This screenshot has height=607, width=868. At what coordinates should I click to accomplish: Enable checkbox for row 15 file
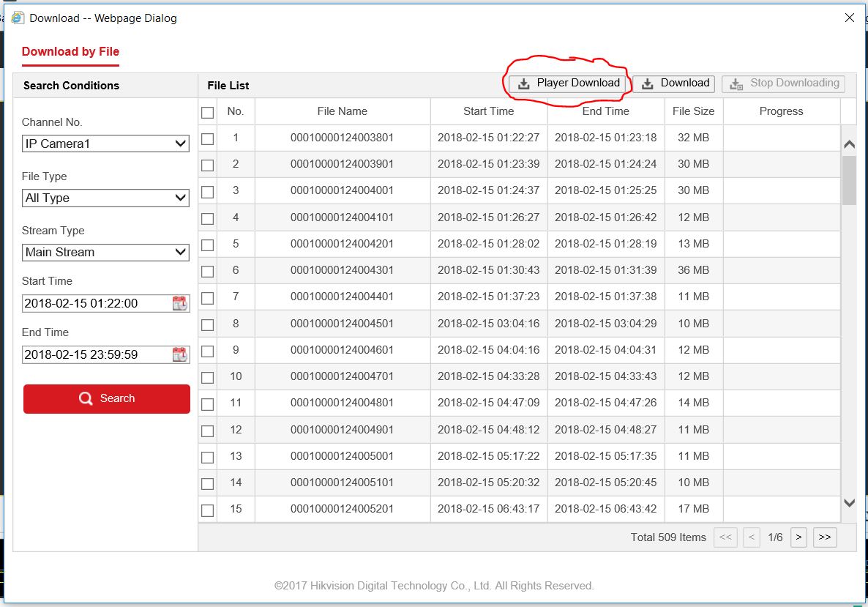[x=208, y=510]
